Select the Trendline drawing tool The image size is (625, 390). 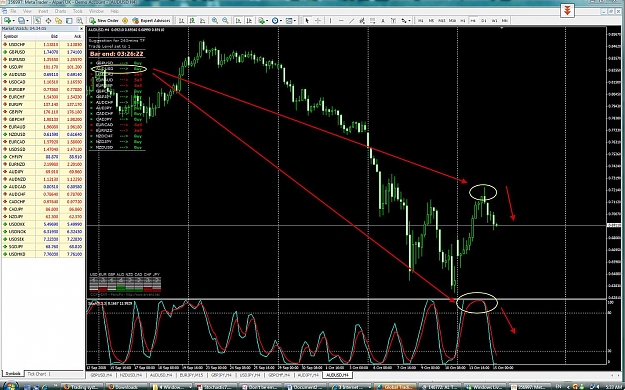[x=351, y=20]
